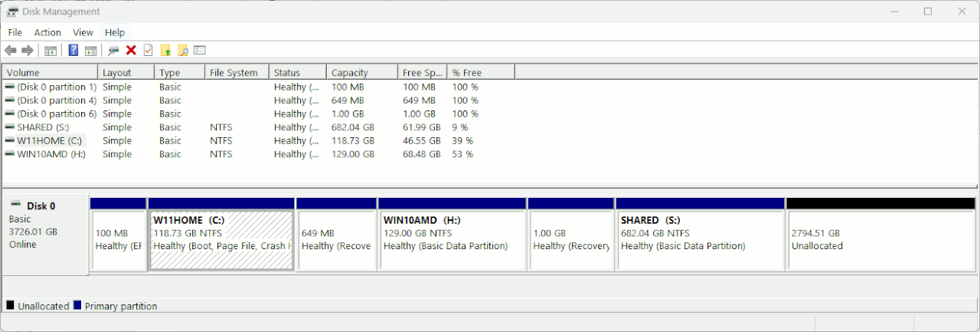Click the 61.99 GB free space cell

[422, 127]
